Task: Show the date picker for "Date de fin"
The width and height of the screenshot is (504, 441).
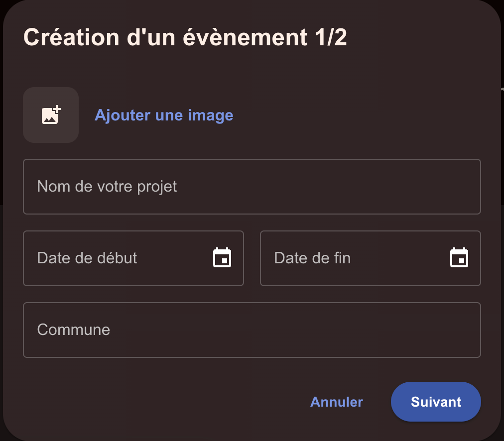Action: click(459, 258)
